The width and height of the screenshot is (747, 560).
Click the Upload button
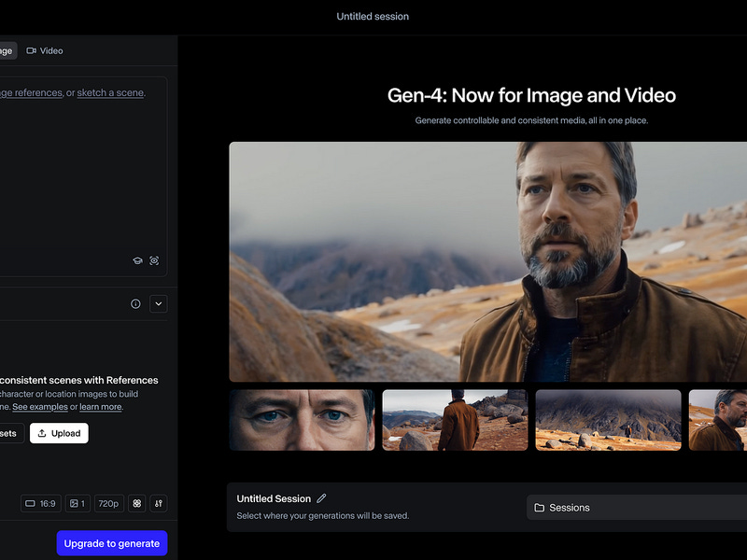(x=59, y=433)
